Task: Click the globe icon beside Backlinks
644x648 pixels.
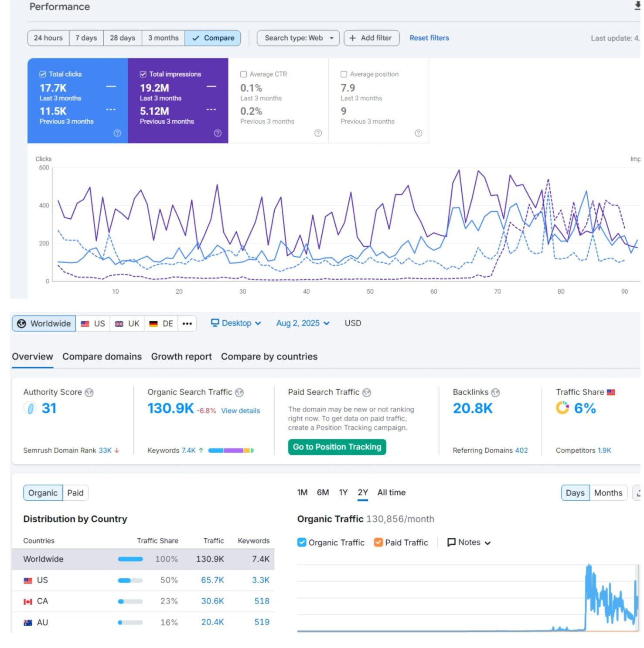Action: point(495,393)
